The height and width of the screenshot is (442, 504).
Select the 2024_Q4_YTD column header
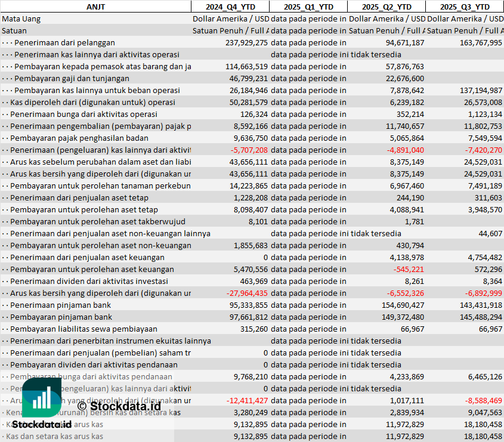pyautogui.click(x=230, y=7)
